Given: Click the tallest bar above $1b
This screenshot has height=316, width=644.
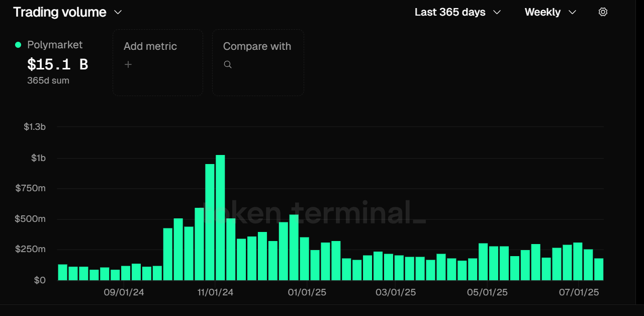Looking at the screenshot, I should (x=220, y=217).
